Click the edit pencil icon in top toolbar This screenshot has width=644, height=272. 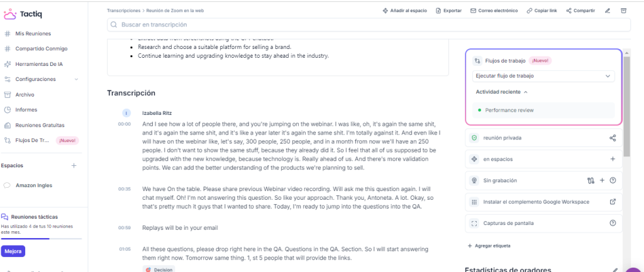(608, 11)
